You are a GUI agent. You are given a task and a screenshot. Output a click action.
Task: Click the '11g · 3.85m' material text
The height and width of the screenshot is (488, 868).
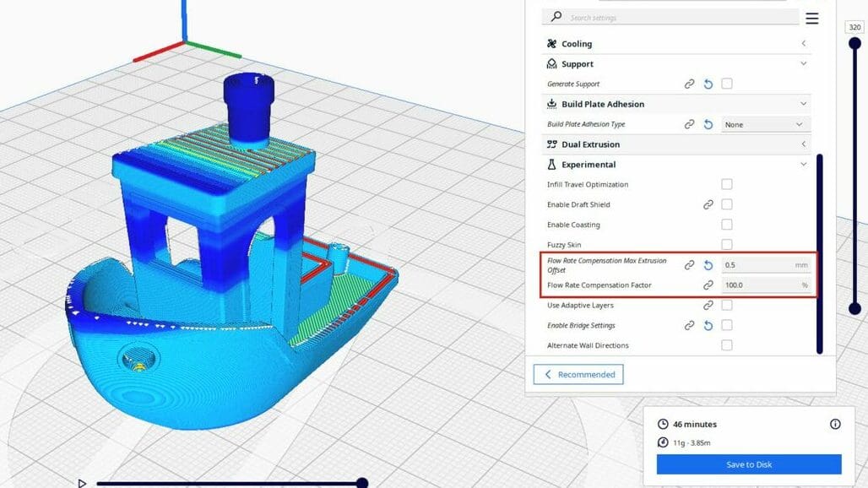pos(692,442)
